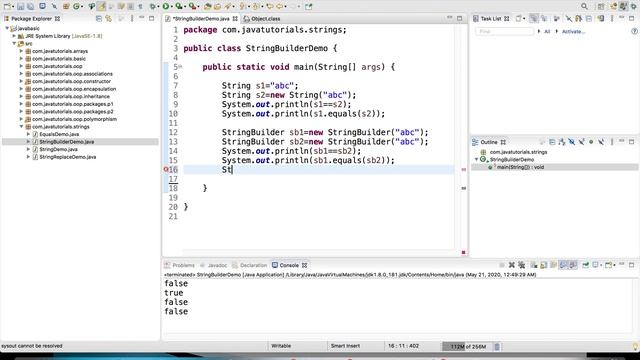Toggle Hide Fields in the Outline toolbar
Screen dimensions: 640x360
point(571,142)
